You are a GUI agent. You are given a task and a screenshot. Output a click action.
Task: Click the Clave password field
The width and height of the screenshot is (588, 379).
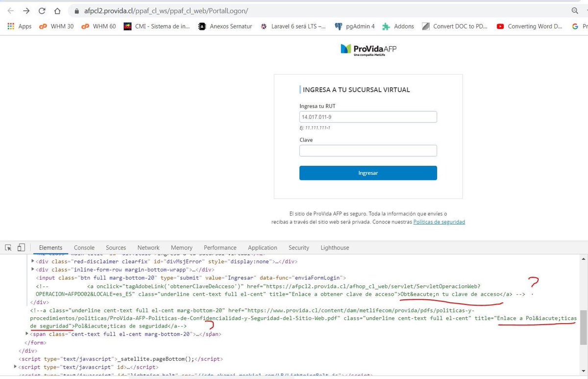click(368, 151)
